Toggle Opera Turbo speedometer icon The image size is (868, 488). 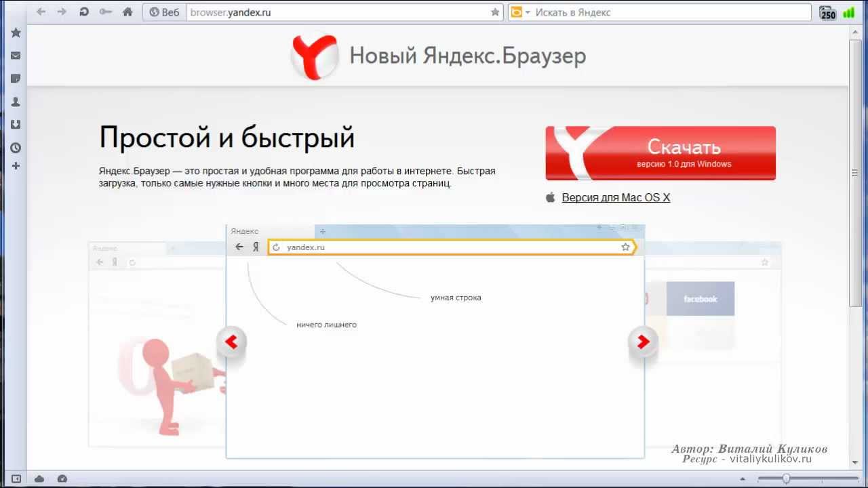point(62,479)
